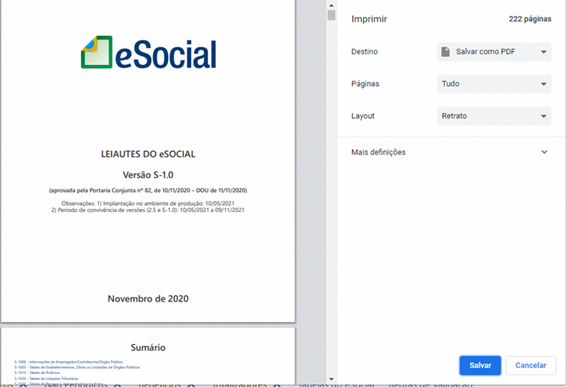Click the PDF document icon in Destino field
This screenshot has width=567, height=387.
point(446,52)
